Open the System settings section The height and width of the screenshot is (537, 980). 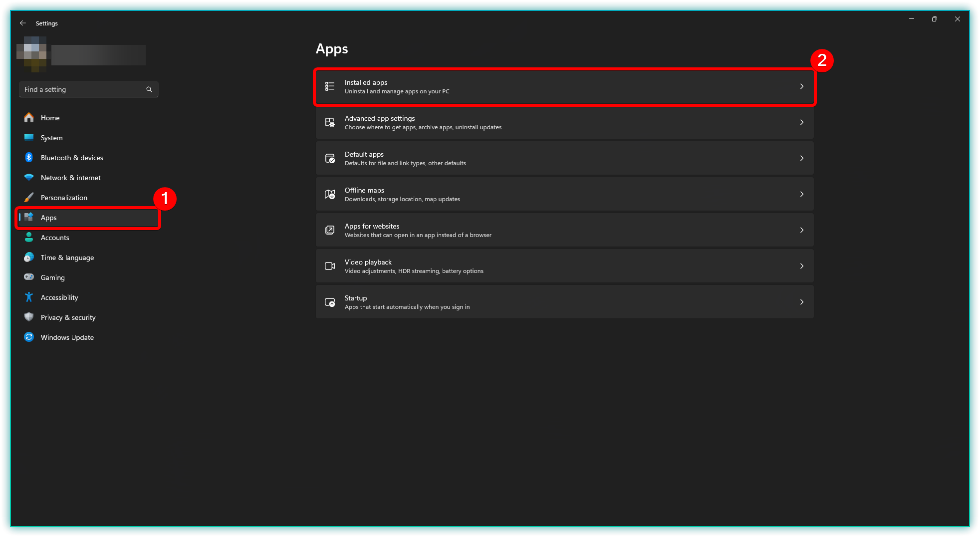[x=52, y=138]
